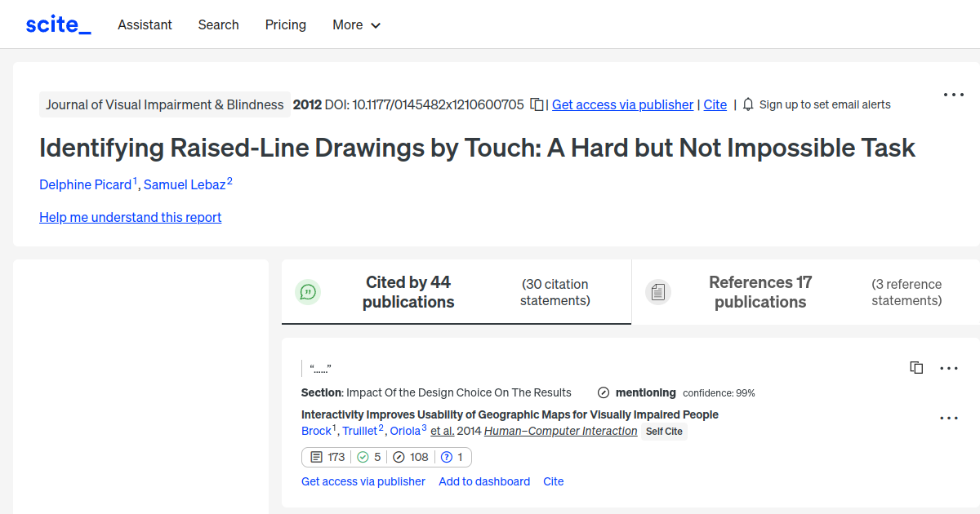980x514 pixels.
Task: Open the mentioning citations badge showing 108
Action: pos(411,457)
